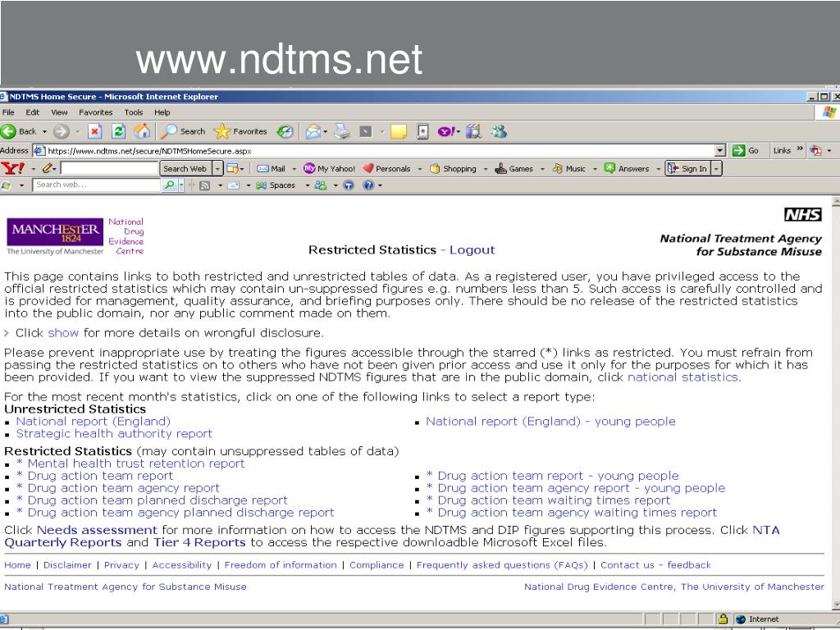Open Strategic health authority report
Image resolution: width=840 pixels, height=630 pixels.
114,434
